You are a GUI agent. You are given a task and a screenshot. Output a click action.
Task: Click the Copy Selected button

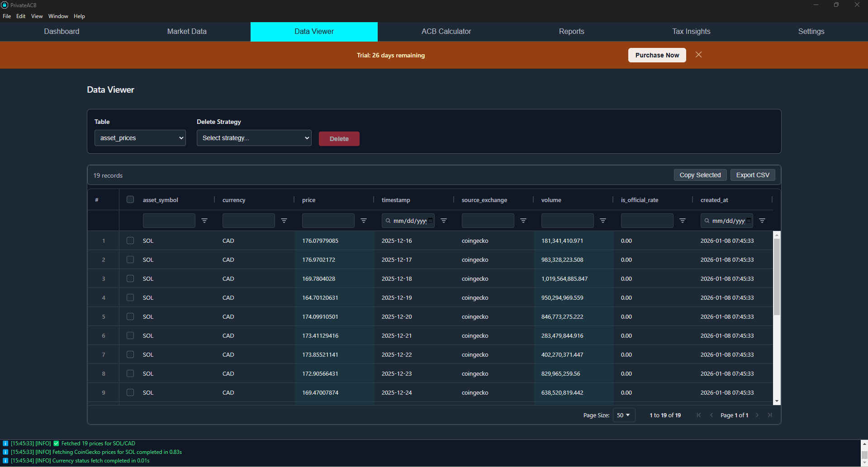[700, 175]
